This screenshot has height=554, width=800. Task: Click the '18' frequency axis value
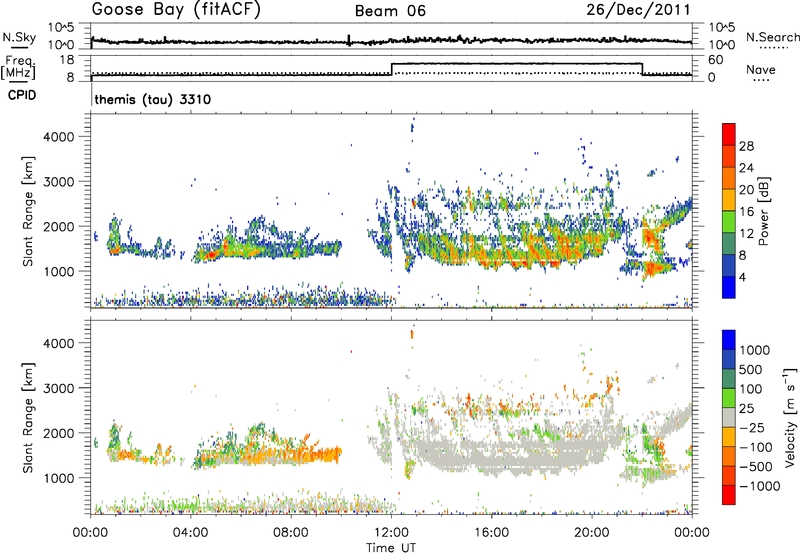pyautogui.click(x=66, y=60)
